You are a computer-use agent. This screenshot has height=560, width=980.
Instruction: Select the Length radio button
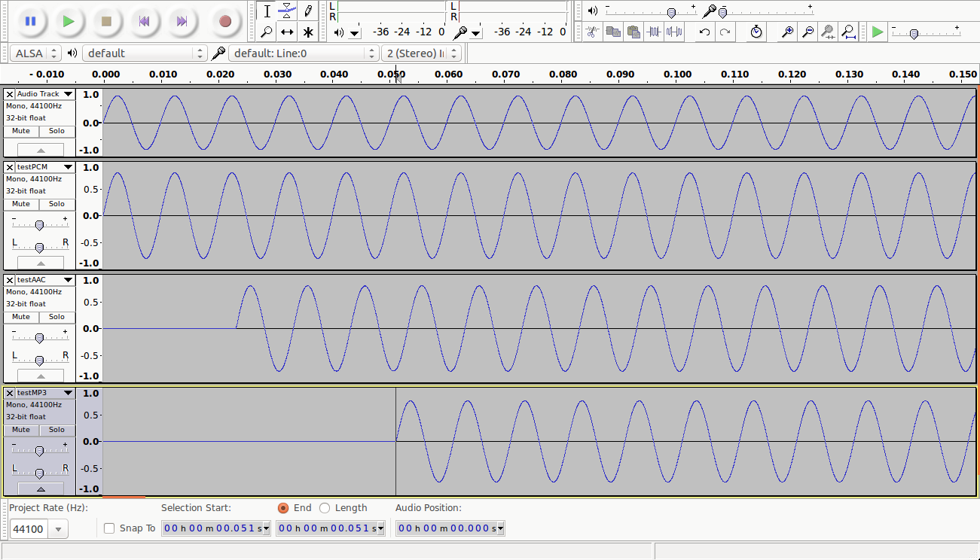325,508
